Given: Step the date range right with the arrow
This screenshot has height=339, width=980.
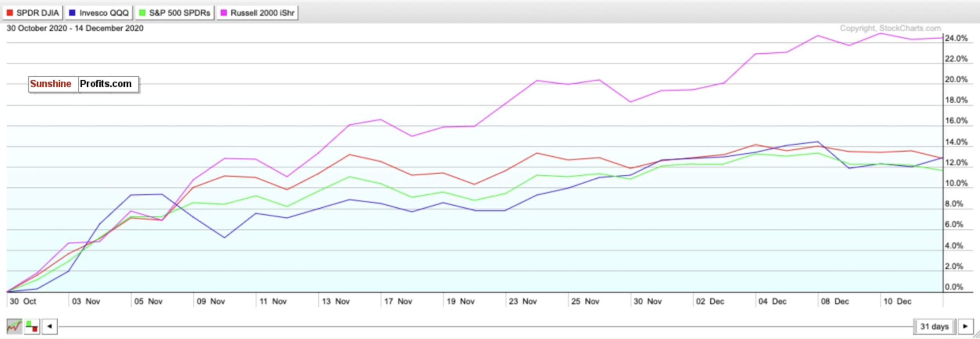Looking at the screenshot, I should click(x=965, y=326).
